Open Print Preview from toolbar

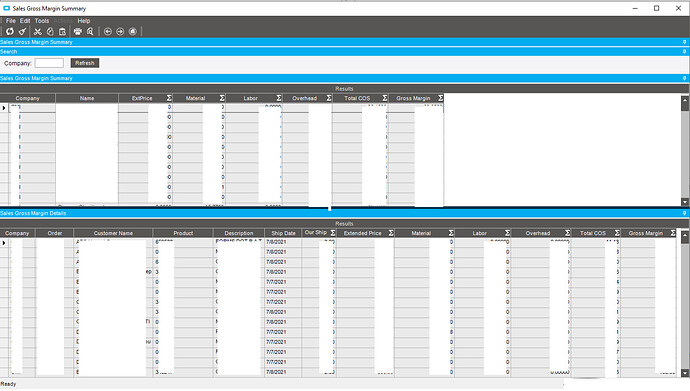(90, 31)
